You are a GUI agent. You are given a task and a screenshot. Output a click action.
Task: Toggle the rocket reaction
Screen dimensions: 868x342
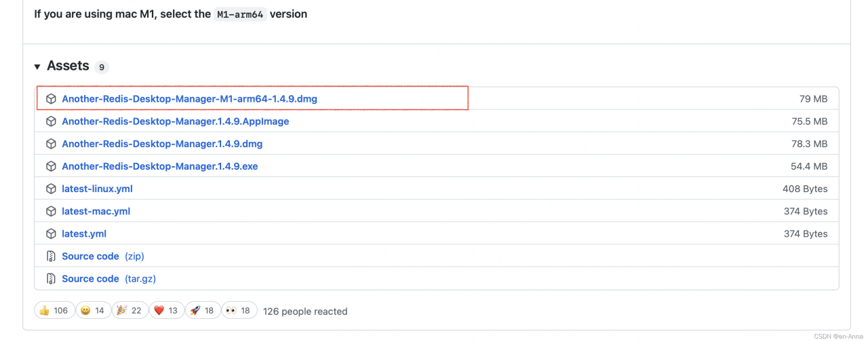tap(203, 311)
